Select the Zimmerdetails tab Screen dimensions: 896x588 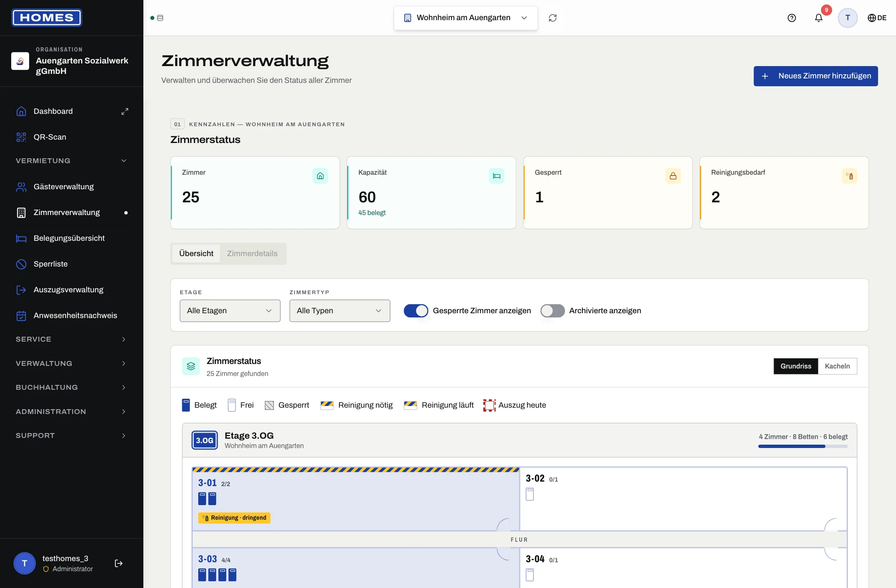pyautogui.click(x=252, y=254)
